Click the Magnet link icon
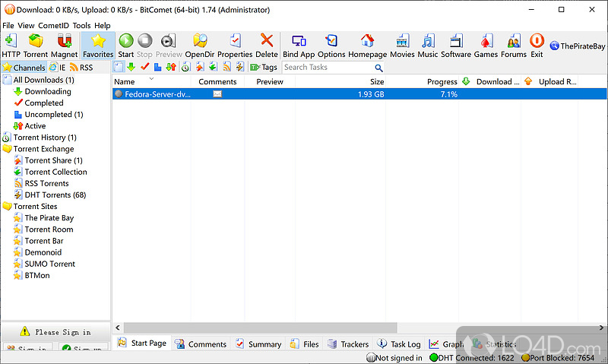This screenshot has height=364, width=608. tap(64, 45)
